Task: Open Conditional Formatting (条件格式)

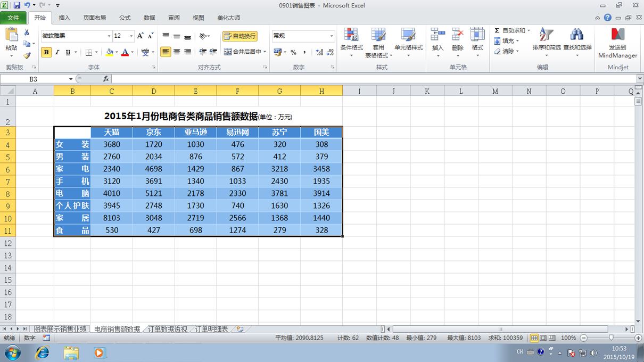Action: click(x=351, y=43)
